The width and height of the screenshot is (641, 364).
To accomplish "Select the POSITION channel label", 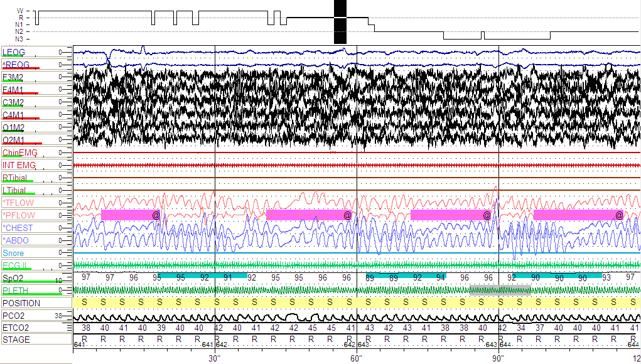I will (21, 303).
